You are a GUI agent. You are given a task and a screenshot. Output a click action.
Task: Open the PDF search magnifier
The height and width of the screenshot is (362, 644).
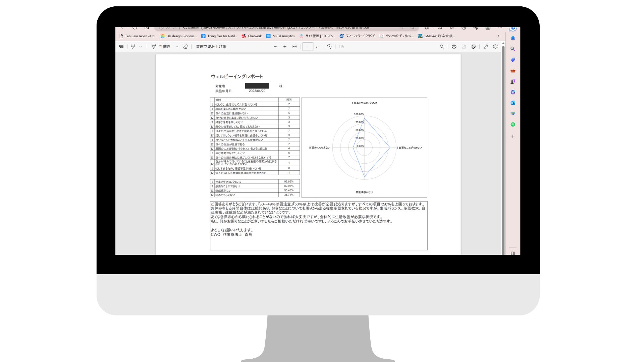[x=442, y=47]
